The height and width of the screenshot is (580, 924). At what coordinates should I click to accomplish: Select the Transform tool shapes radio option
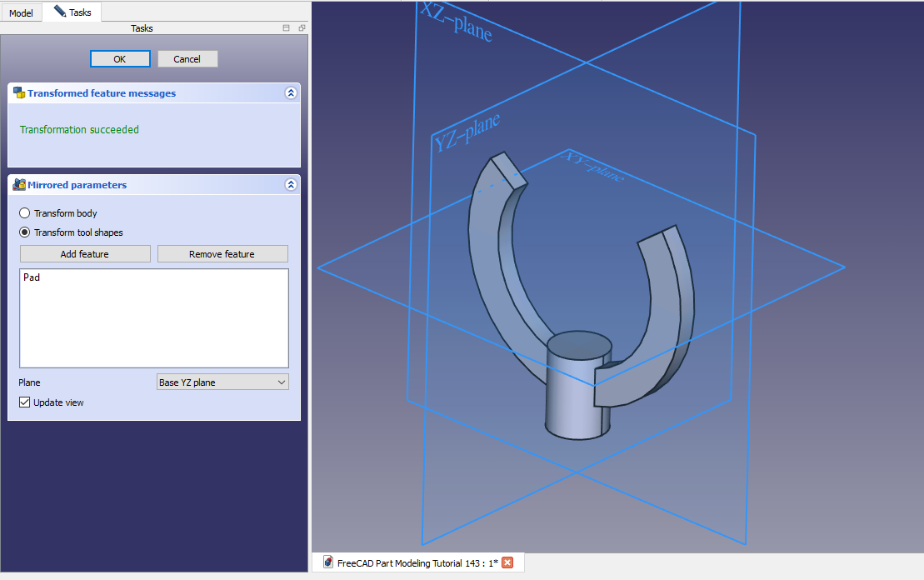point(25,232)
